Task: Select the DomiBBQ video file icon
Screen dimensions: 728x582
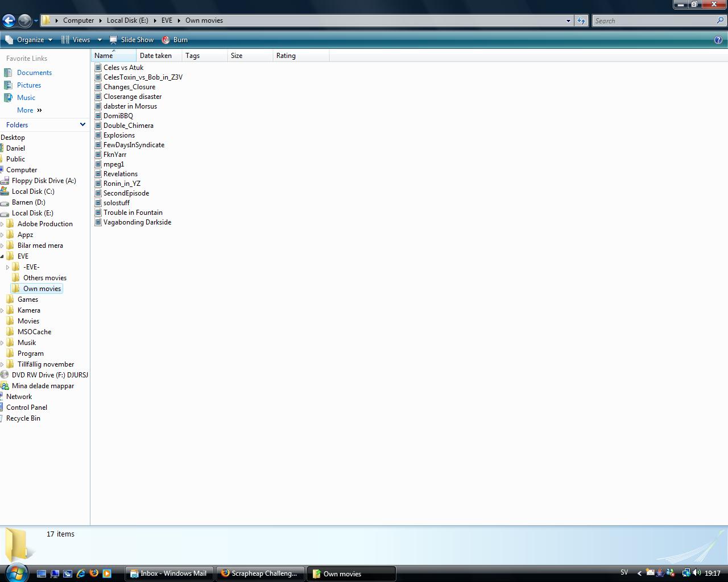Action: pyautogui.click(x=98, y=116)
